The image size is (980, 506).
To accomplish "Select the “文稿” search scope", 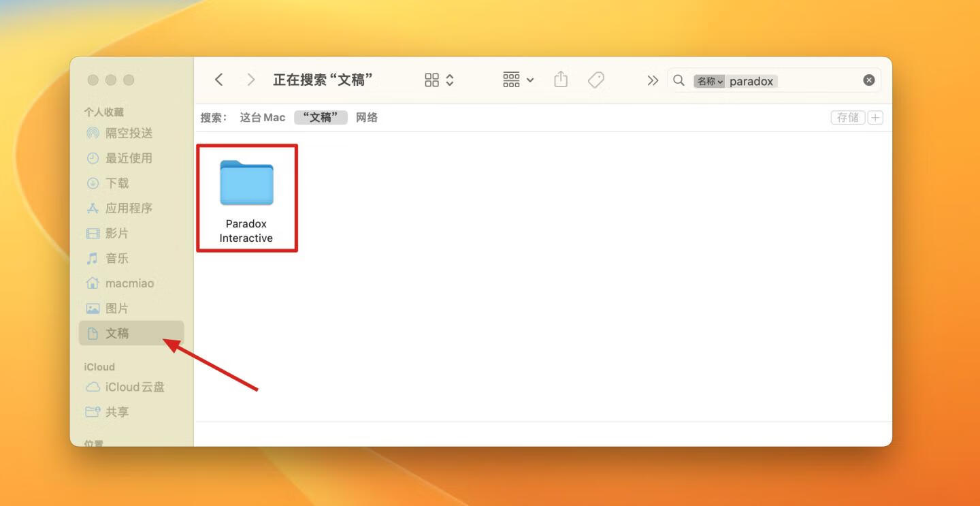I will click(x=321, y=117).
